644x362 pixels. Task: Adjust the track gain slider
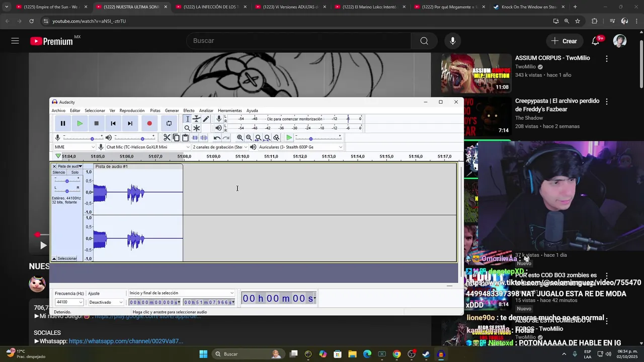(x=67, y=180)
